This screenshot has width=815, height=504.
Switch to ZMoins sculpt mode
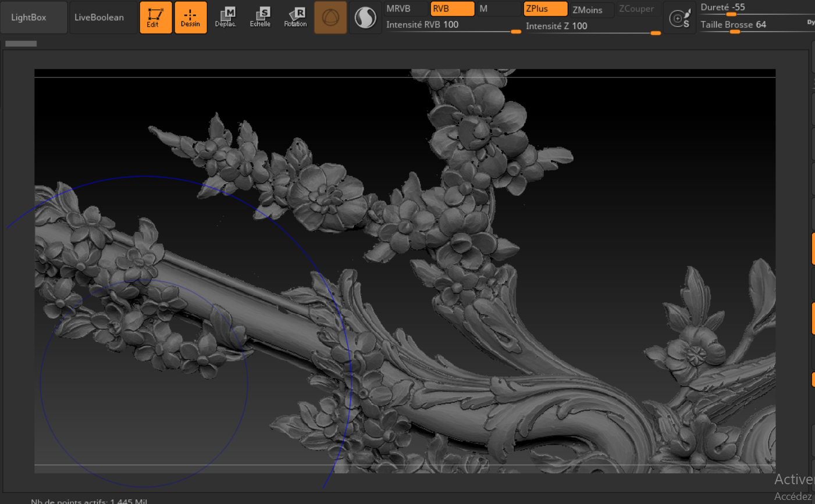pyautogui.click(x=592, y=9)
